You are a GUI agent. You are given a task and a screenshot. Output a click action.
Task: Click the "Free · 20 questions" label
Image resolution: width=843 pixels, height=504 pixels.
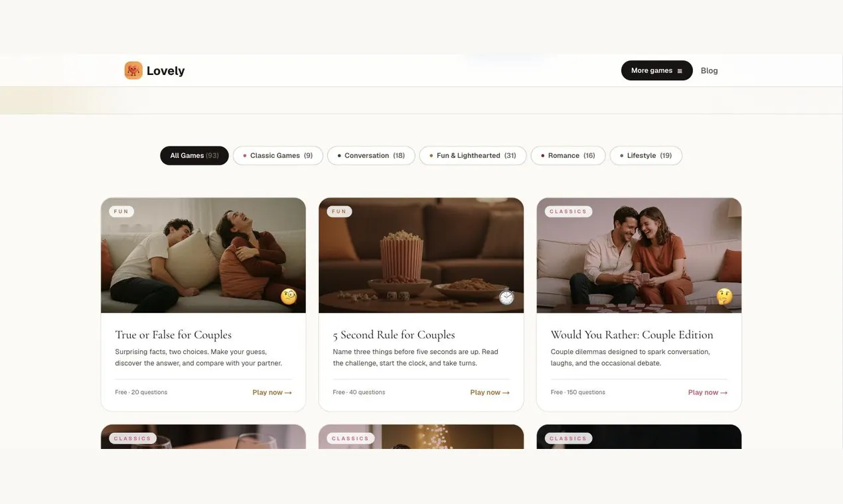(x=141, y=393)
